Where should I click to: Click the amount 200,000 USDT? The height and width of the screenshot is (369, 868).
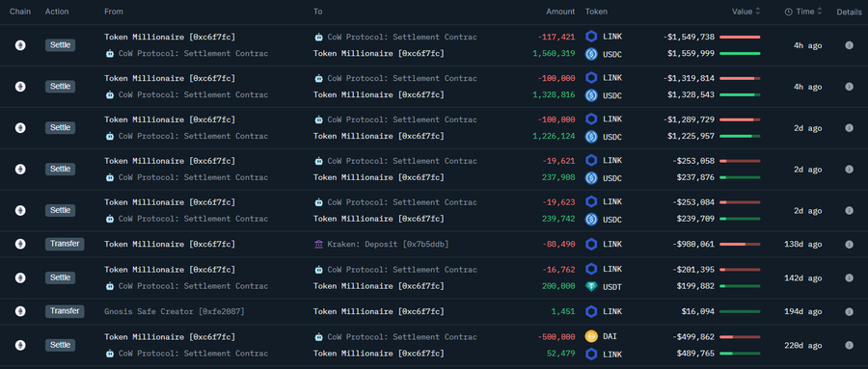coord(558,286)
